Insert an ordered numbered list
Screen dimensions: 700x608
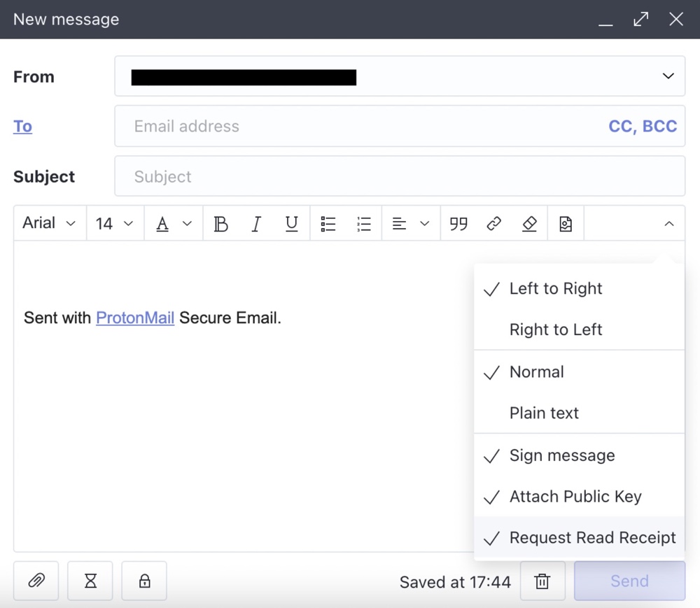[364, 223]
